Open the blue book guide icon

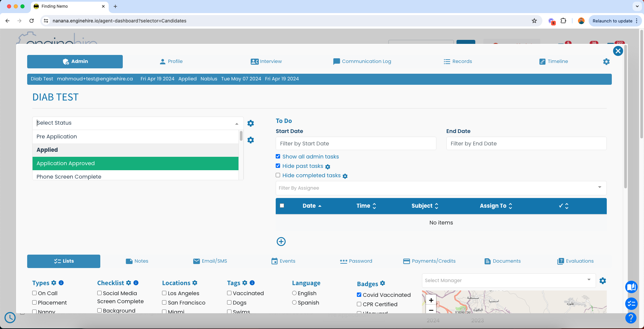[631, 287]
